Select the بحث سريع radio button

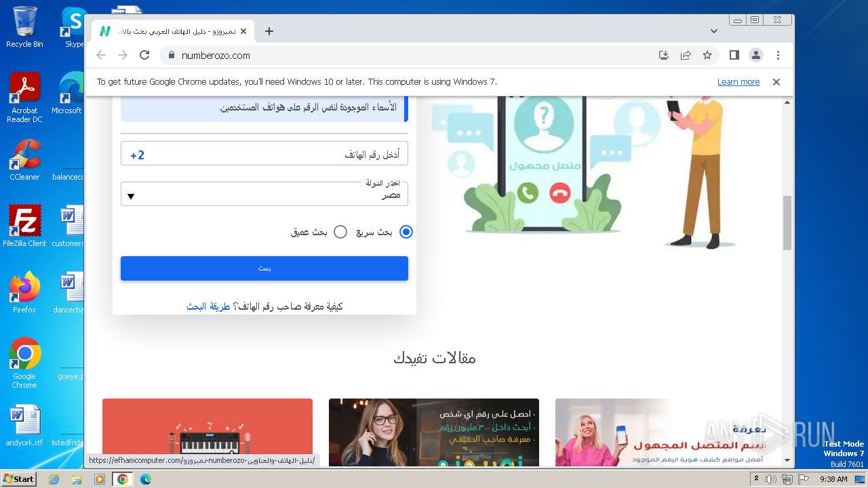[x=406, y=232]
